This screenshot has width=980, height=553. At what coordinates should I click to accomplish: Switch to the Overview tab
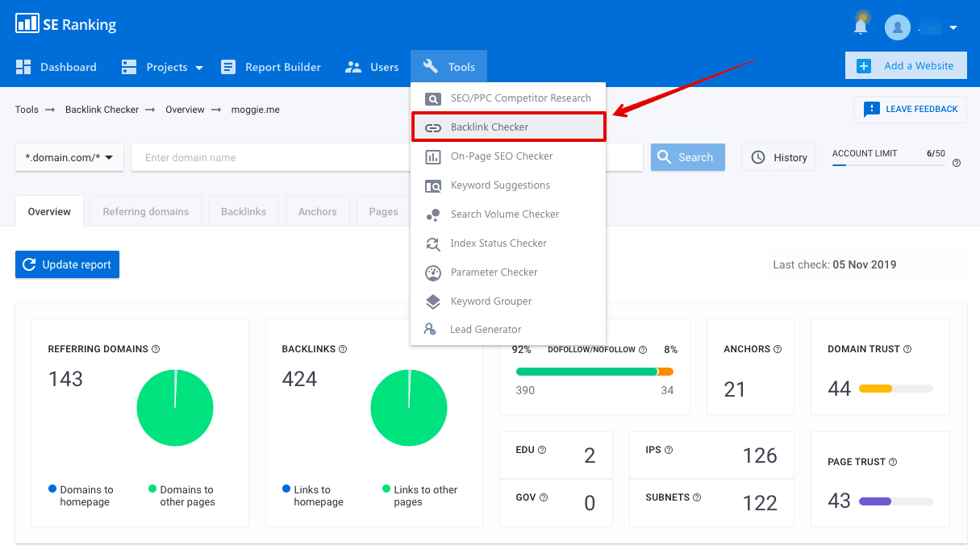(x=49, y=211)
